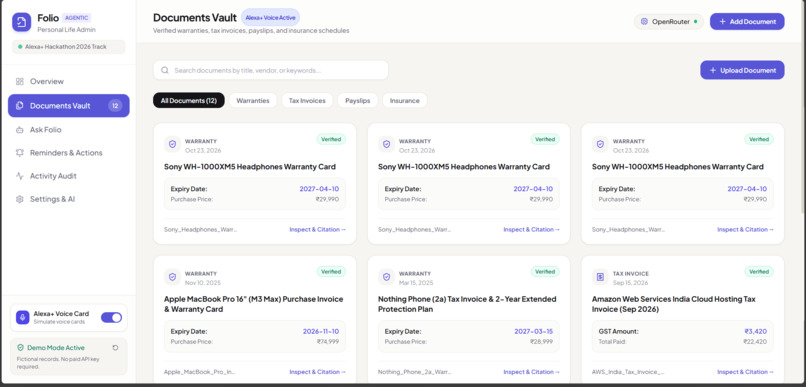806x387 pixels.
Task: Click the 12 count badge in sidebar
Action: 115,106
